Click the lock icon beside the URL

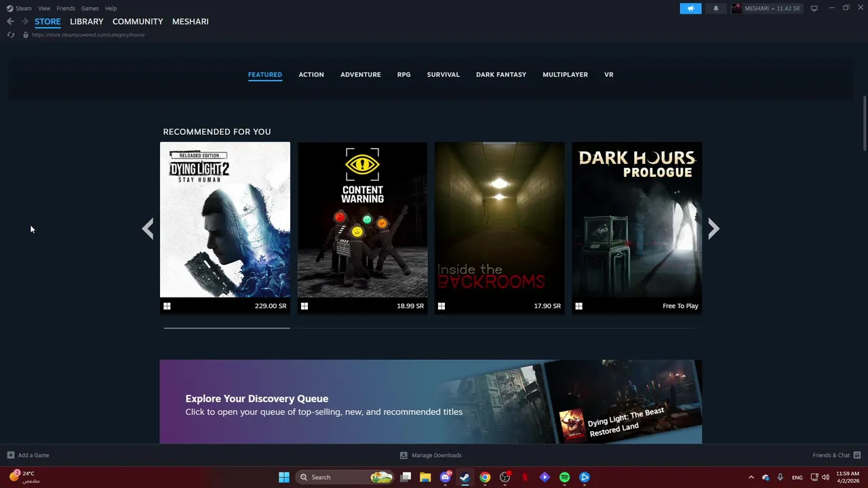(x=26, y=35)
